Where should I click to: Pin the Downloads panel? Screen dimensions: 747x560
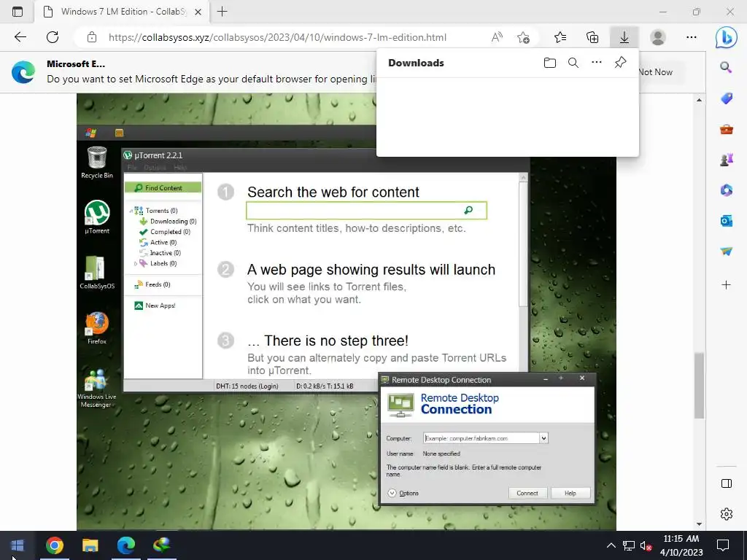pyautogui.click(x=620, y=63)
